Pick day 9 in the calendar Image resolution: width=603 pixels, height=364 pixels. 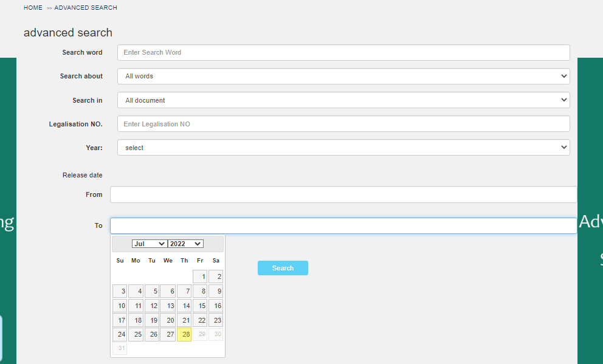[216, 291]
